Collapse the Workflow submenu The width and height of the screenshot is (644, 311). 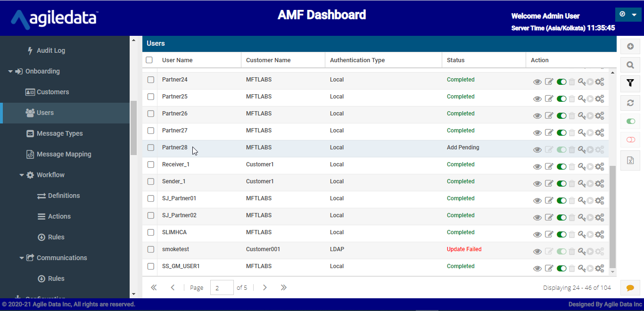pyautogui.click(x=22, y=175)
